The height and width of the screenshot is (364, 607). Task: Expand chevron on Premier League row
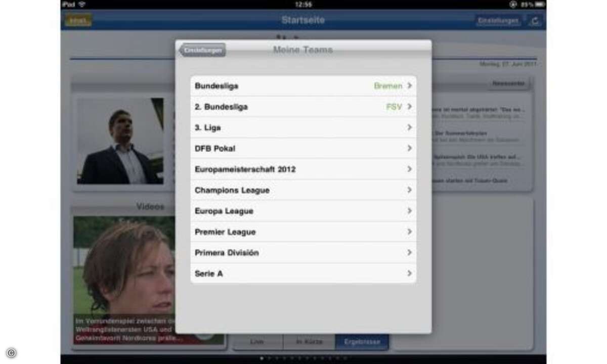(x=410, y=232)
